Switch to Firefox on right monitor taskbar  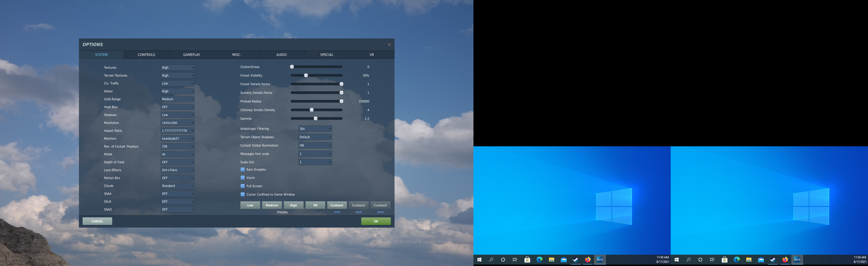point(785,260)
